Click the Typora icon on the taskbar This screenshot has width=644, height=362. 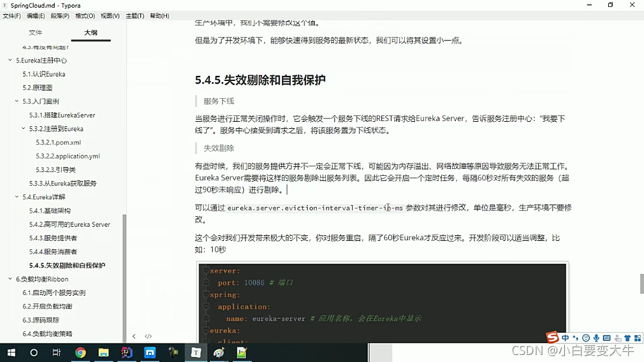tap(196, 352)
